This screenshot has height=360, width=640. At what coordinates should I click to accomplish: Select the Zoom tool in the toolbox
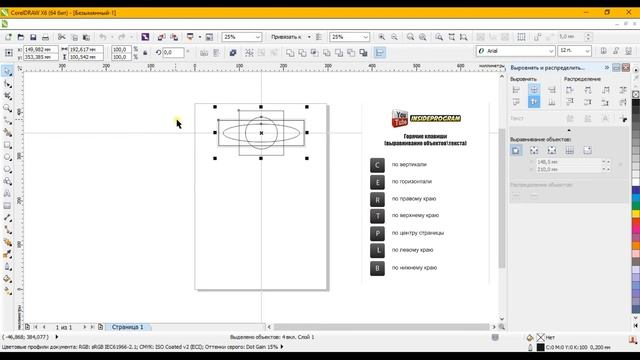point(7,108)
